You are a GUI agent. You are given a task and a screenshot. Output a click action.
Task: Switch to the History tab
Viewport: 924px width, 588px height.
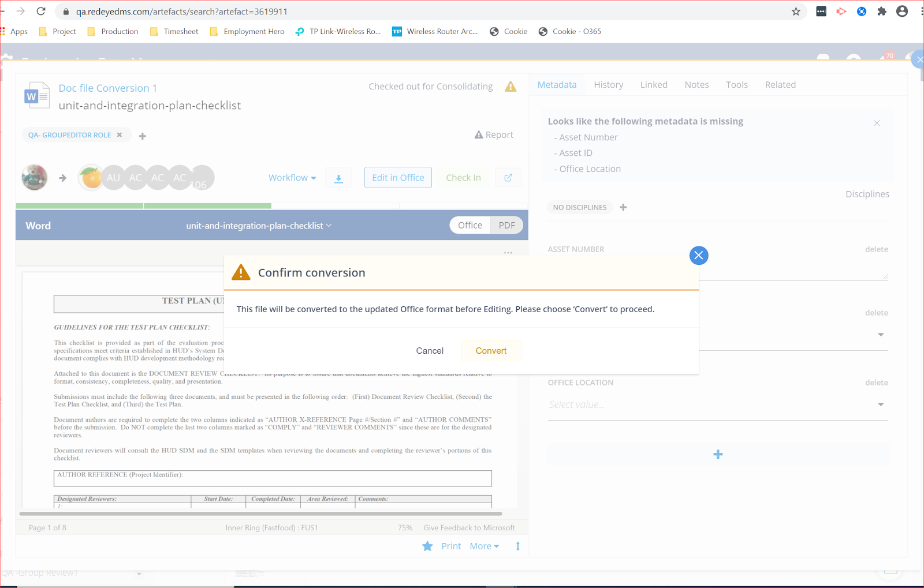pos(608,85)
